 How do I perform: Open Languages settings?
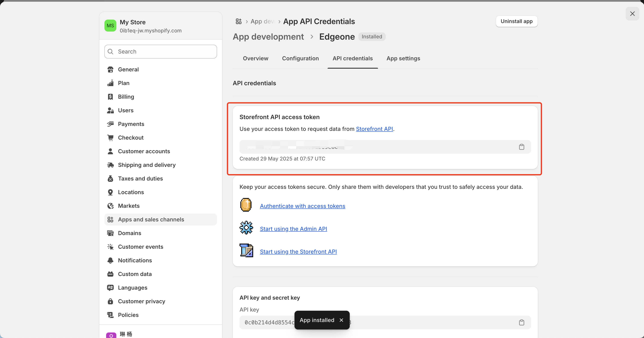[x=133, y=287]
